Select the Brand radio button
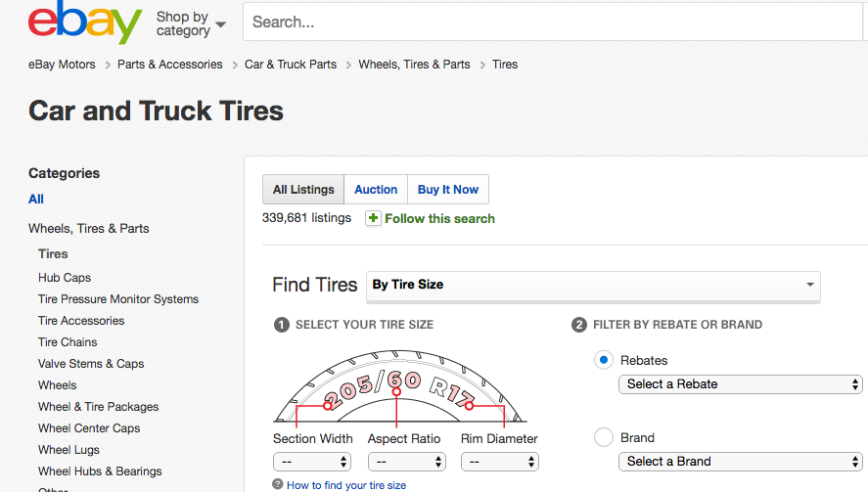Image resolution: width=868 pixels, height=492 pixels. pyautogui.click(x=604, y=437)
